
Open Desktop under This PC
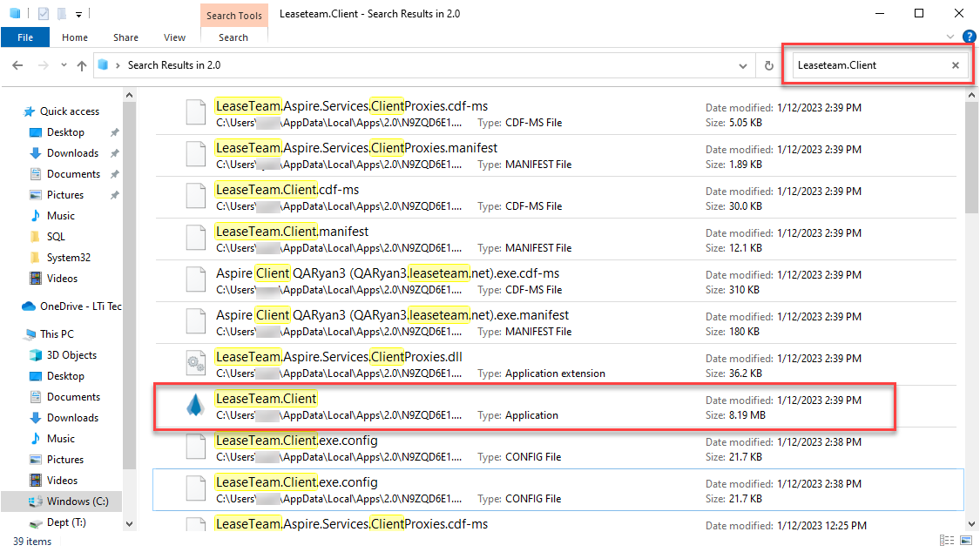65,376
